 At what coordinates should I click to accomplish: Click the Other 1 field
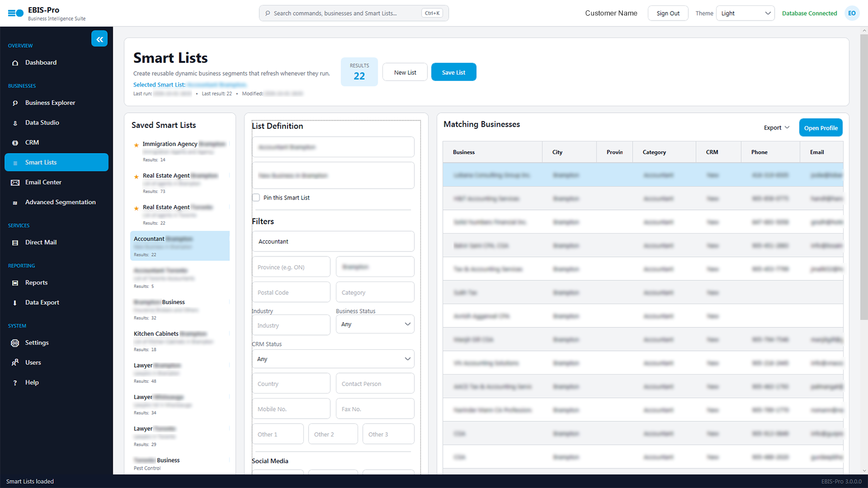pyautogui.click(x=278, y=434)
